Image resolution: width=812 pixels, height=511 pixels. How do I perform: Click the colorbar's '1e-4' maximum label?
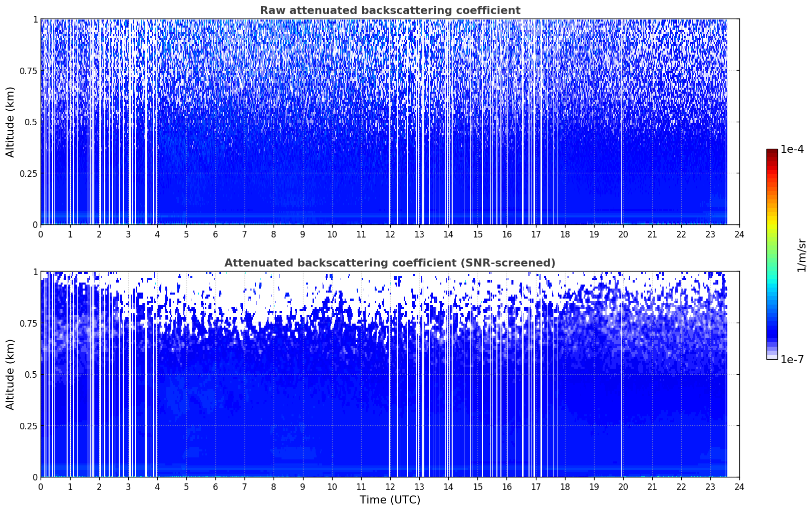[x=792, y=149]
